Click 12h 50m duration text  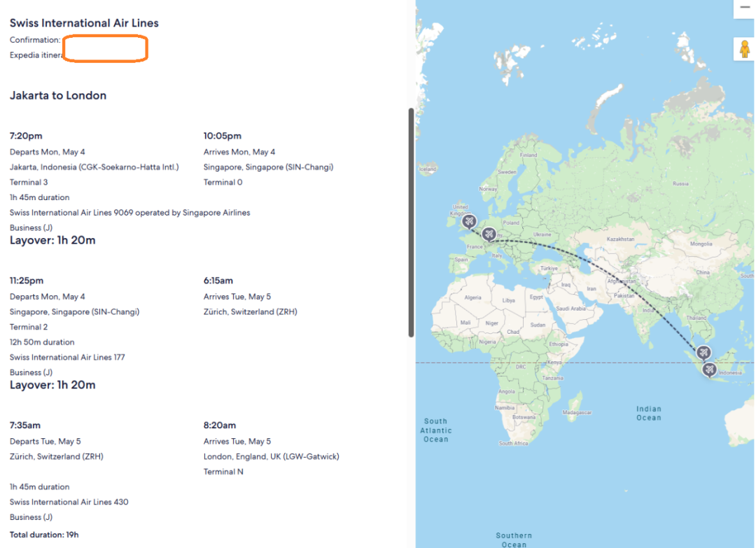click(x=42, y=342)
